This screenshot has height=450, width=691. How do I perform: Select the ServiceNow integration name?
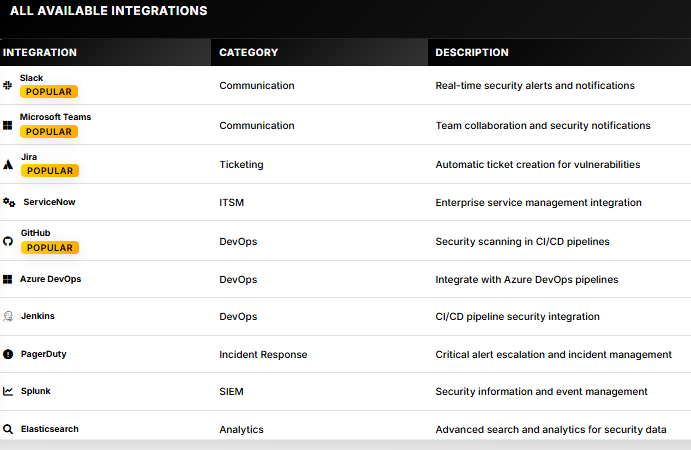[49, 202]
